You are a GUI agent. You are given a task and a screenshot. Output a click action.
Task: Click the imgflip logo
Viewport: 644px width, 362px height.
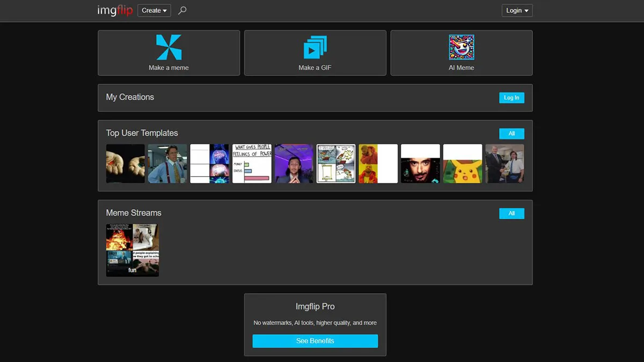pos(115,10)
